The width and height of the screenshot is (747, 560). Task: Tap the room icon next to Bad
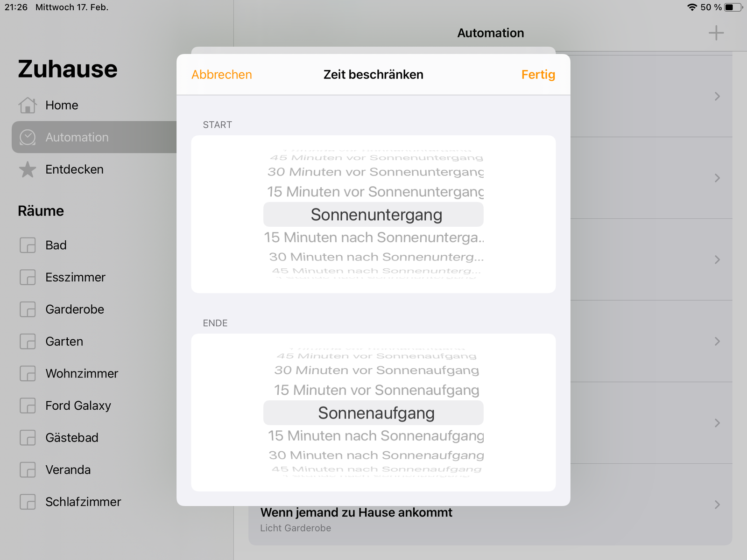coord(28,245)
